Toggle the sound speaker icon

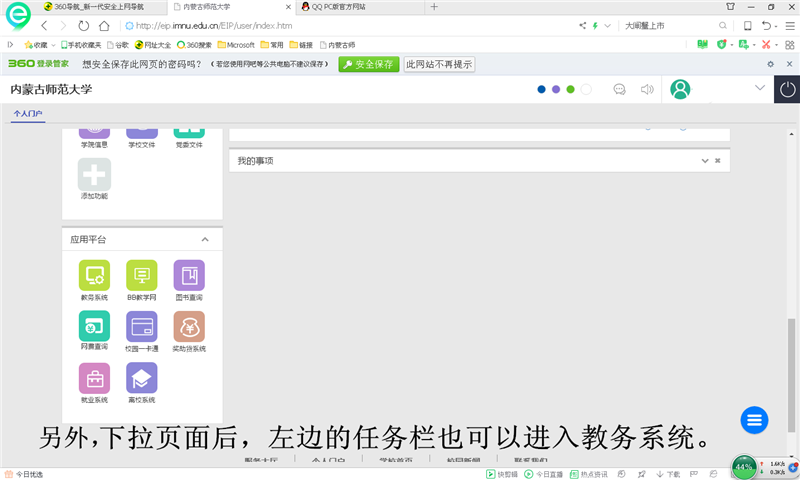(647, 89)
